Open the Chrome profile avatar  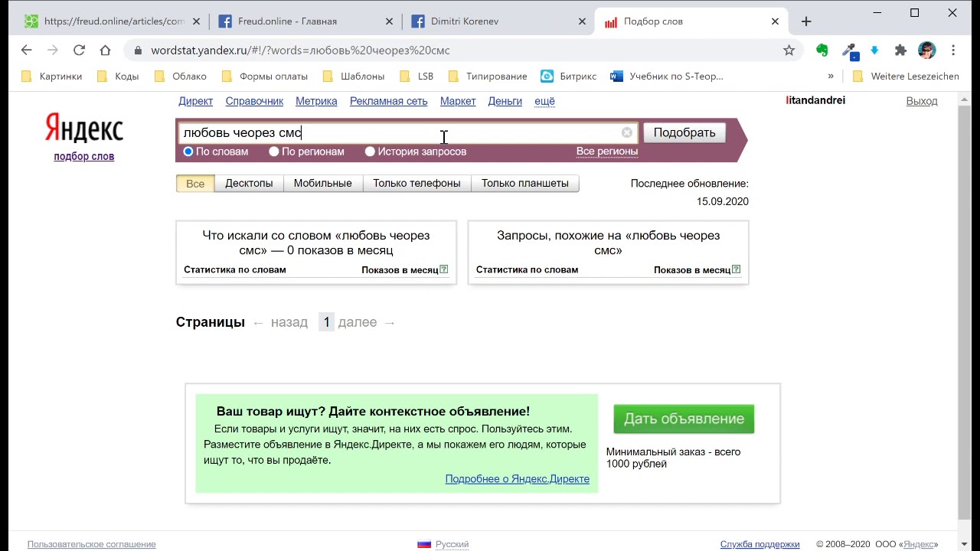click(x=926, y=51)
